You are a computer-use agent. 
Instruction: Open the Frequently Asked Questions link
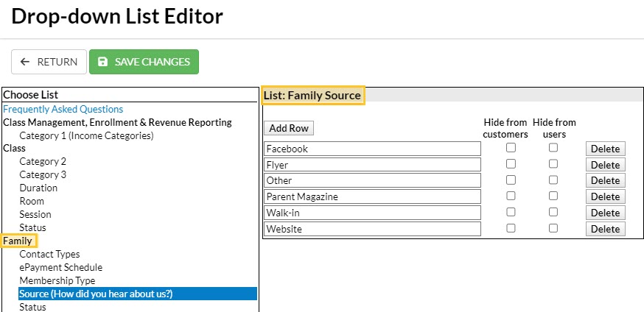(x=63, y=109)
